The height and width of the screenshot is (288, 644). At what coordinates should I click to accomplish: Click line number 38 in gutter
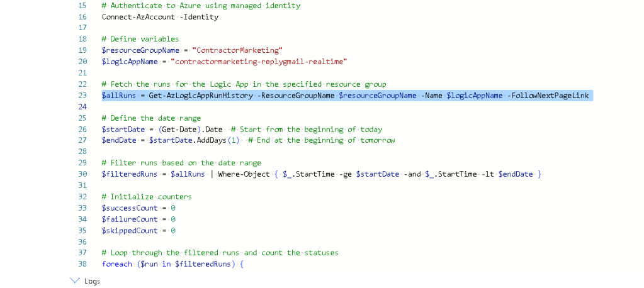click(82, 264)
